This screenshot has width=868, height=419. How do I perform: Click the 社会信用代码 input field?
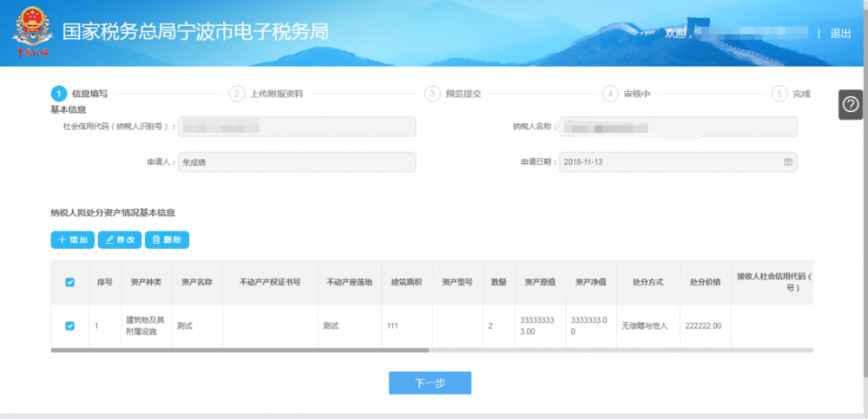[297, 127]
